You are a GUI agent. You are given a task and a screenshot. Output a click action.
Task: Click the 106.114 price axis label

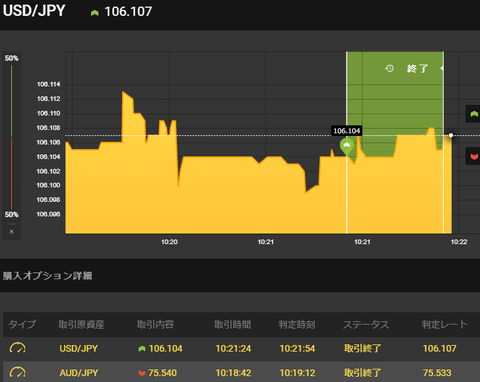click(x=48, y=84)
